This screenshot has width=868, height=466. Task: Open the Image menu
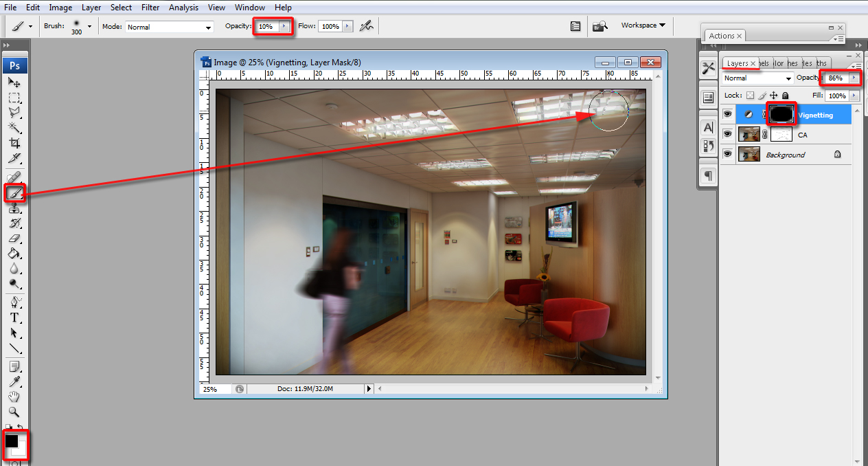pos(60,8)
